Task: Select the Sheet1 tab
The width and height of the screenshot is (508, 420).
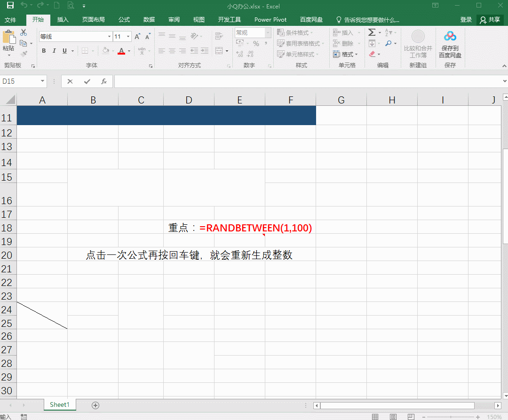Action: (x=60, y=405)
